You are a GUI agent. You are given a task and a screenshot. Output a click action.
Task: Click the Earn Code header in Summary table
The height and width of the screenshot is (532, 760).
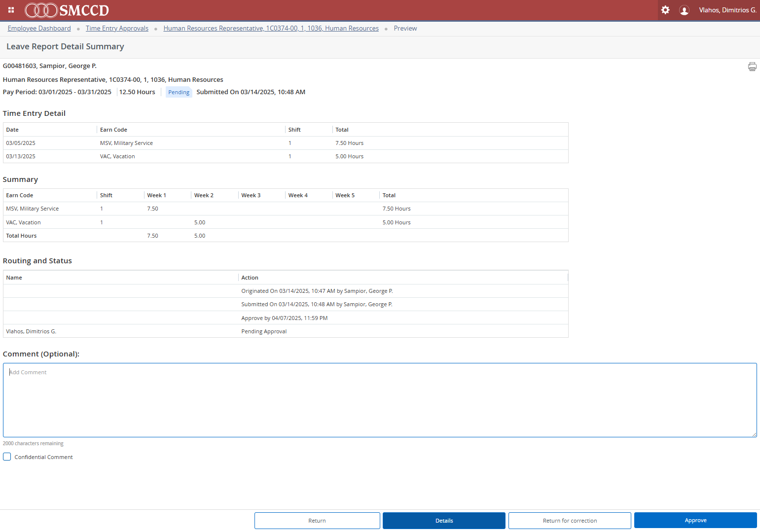(20, 195)
